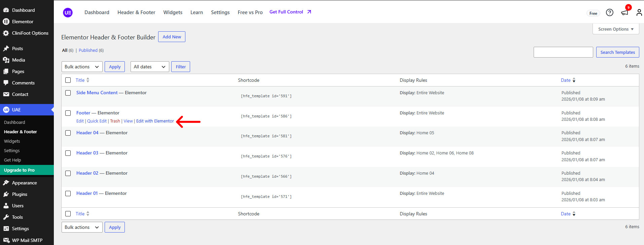This screenshot has width=644, height=245.
Task: Open the Settings top nav tab
Action: [x=220, y=12]
